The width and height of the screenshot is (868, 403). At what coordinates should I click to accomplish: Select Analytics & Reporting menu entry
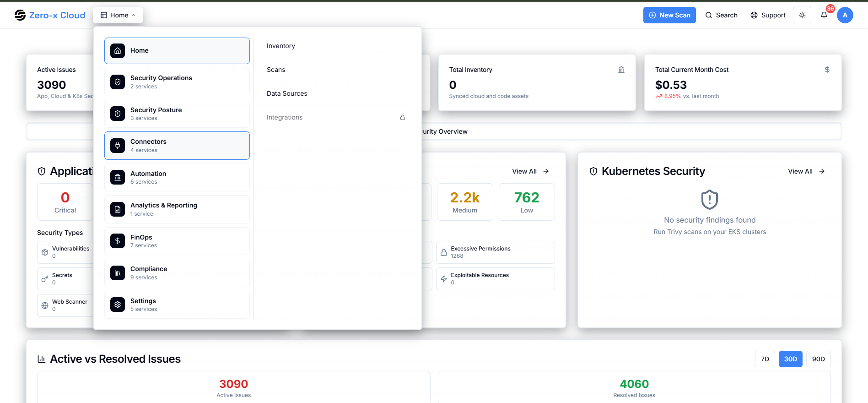click(x=177, y=209)
